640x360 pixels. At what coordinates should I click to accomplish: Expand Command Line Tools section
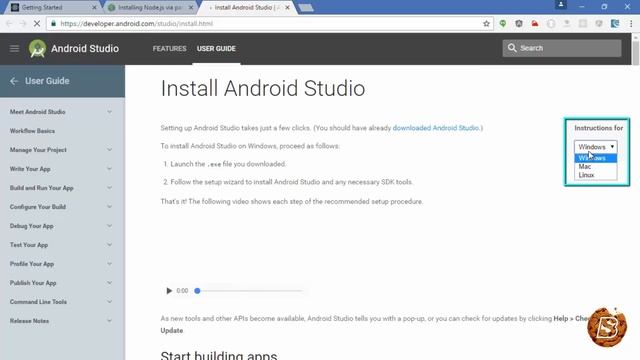click(109, 302)
